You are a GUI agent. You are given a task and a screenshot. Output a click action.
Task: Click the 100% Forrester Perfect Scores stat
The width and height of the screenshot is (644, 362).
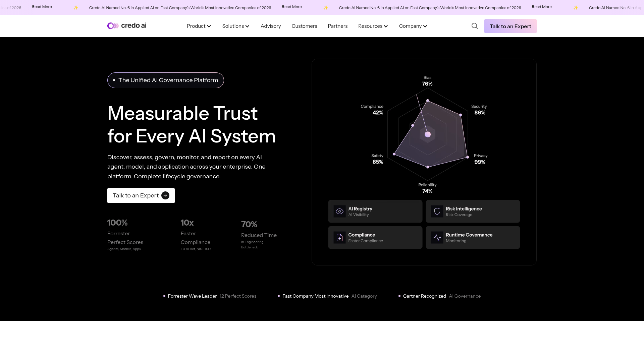pos(125,235)
